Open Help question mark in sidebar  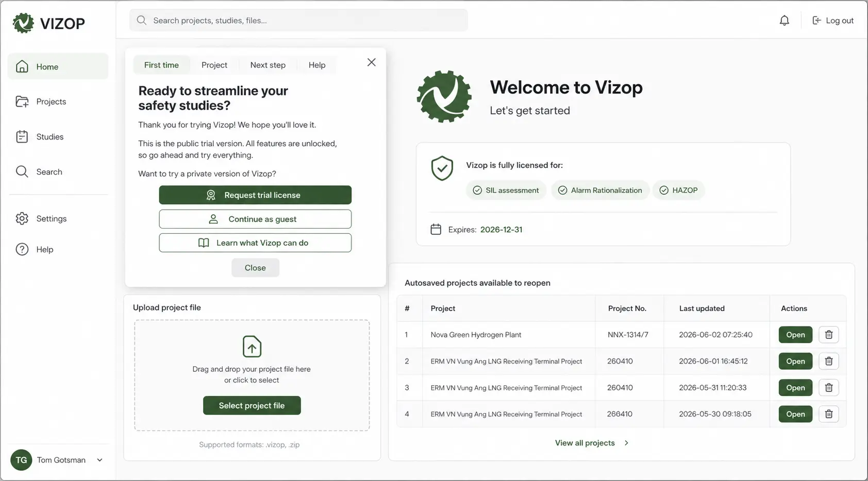[22, 249]
